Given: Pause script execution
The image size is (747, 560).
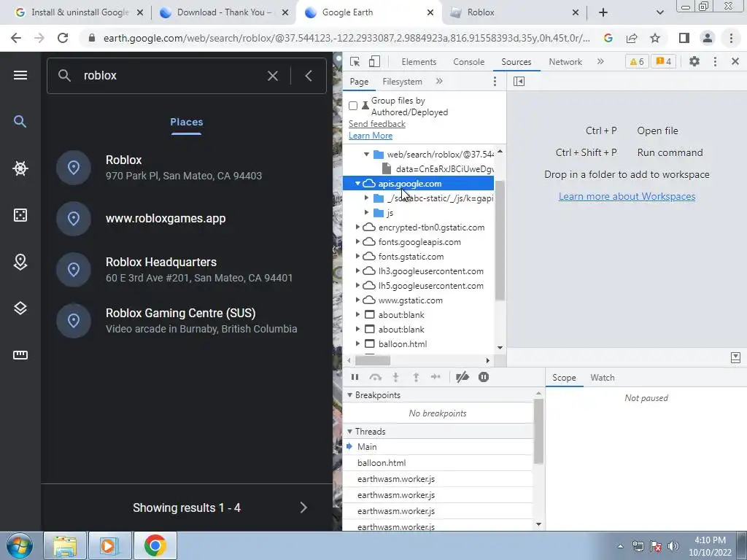Looking at the screenshot, I should coord(355,377).
